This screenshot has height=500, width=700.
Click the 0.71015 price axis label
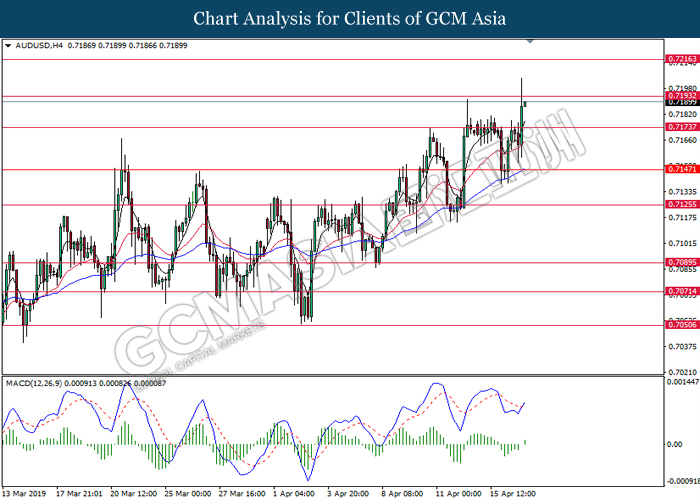tap(682, 243)
